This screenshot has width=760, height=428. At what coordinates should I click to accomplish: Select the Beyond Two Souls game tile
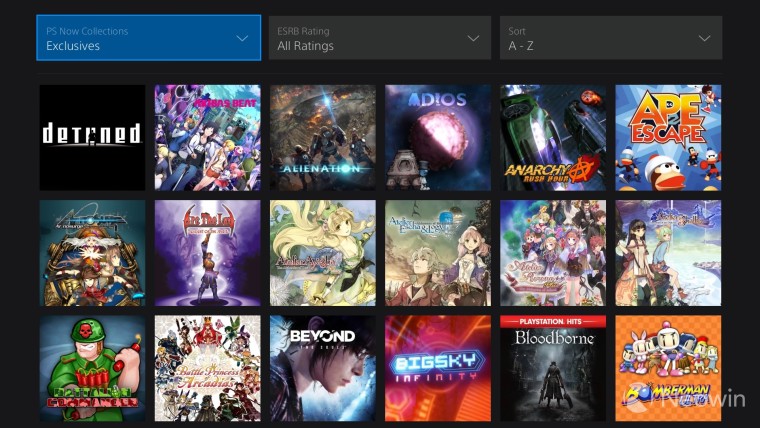[323, 368]
